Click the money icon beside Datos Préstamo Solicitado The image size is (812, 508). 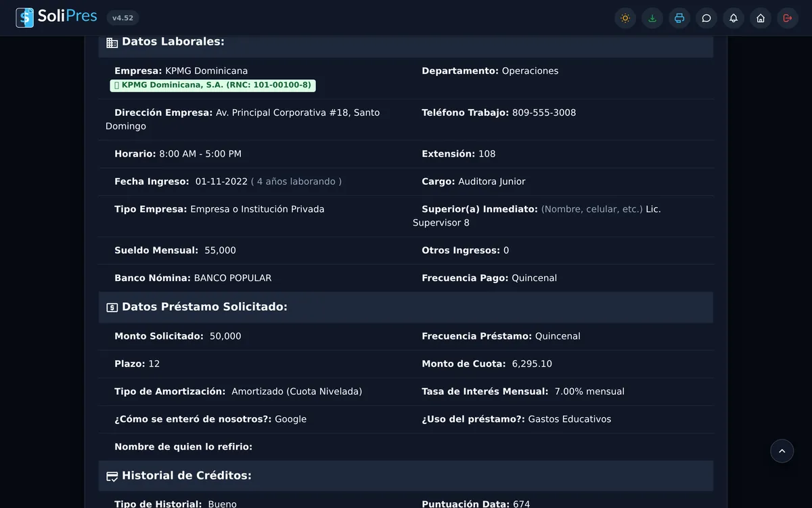(112, 308)
